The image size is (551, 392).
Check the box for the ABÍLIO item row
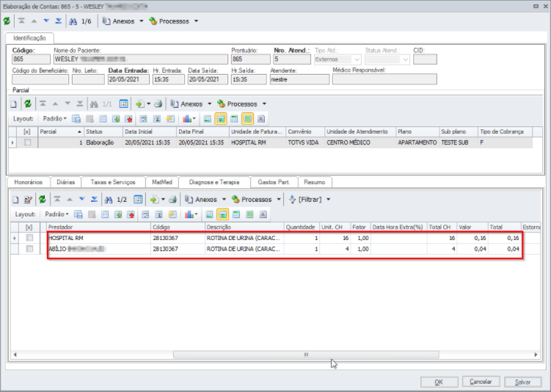[29, 249]
